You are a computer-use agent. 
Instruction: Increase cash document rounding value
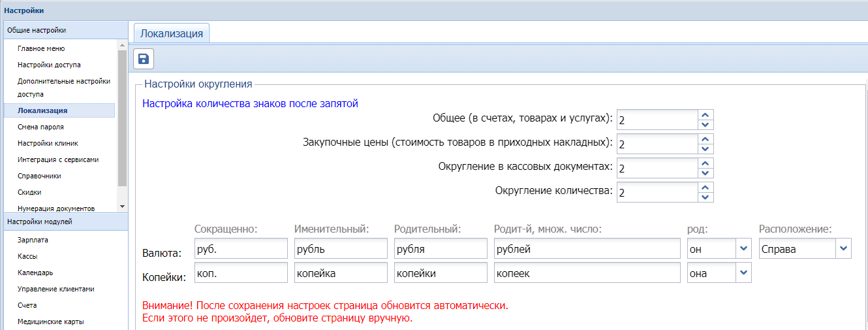pyautogui.click(x=705, y=163)
